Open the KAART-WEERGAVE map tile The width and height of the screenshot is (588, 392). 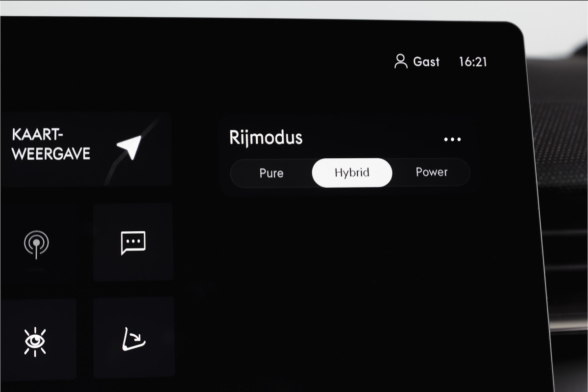tap(86, 149)
